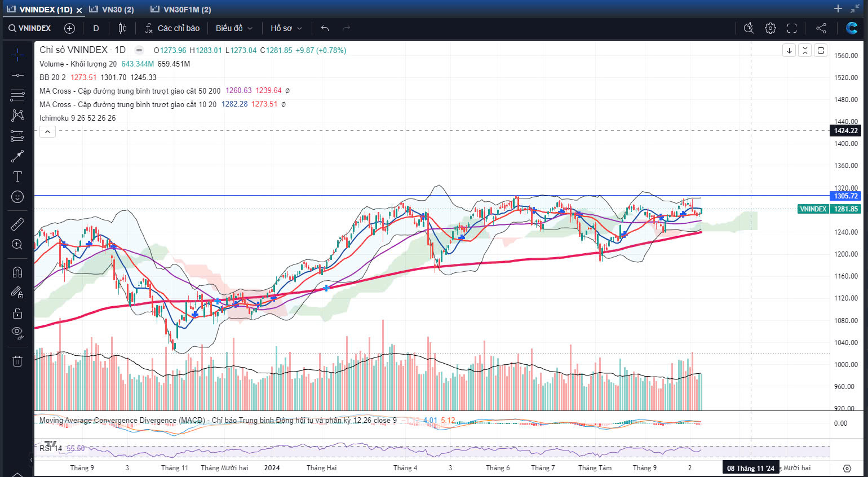Select the Text annotation tool

(x=17, y=176)
